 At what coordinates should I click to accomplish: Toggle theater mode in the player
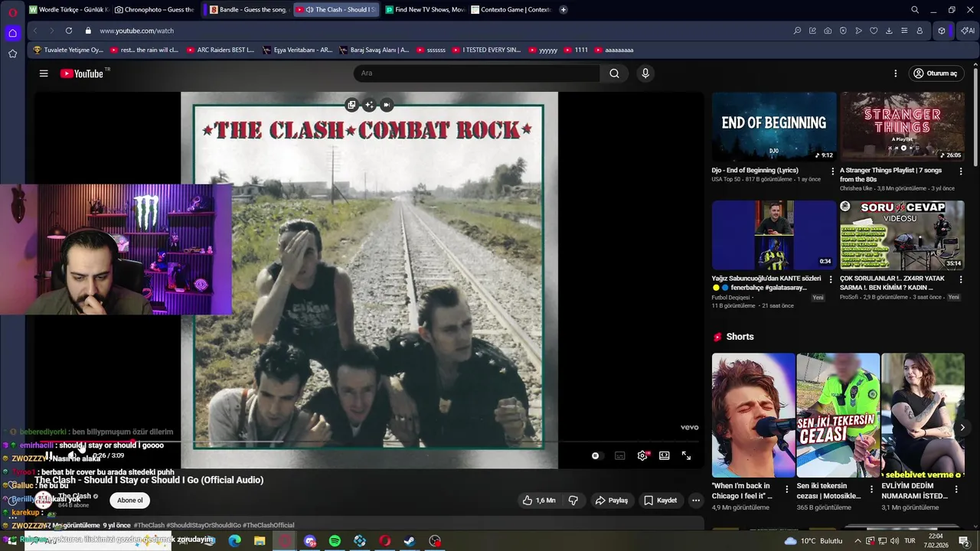tap(665, 455)
